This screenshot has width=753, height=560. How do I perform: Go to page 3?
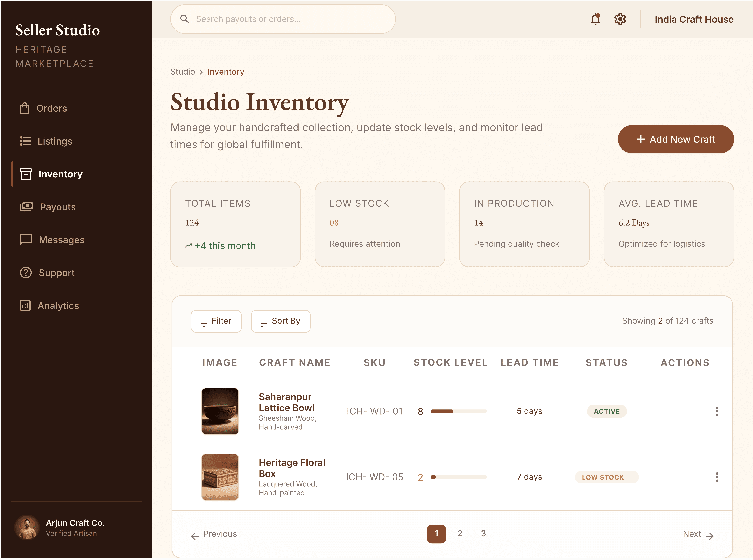click(x=483, y=534)
